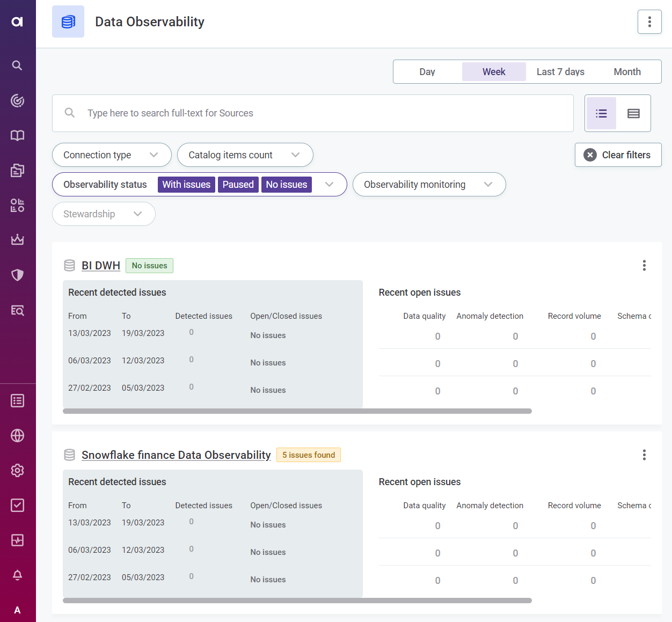Switch to the Month time range tab
Viewport: 672px width, 622px height.
tap(626, 71)
